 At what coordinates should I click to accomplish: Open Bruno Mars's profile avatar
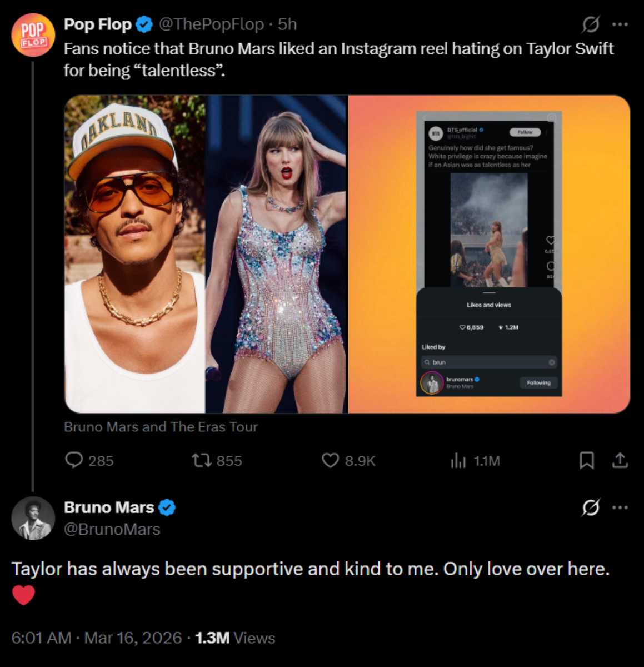[33, 518]
